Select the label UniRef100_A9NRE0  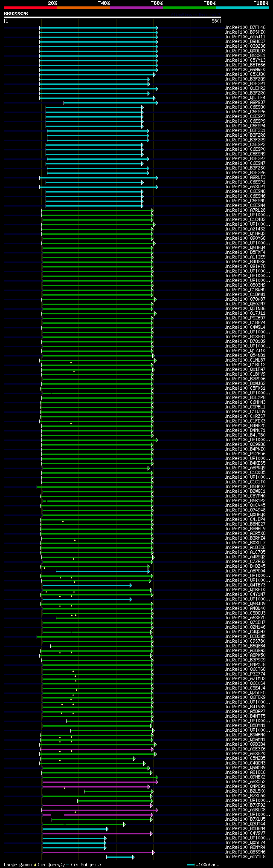click(x=245, y=70)
